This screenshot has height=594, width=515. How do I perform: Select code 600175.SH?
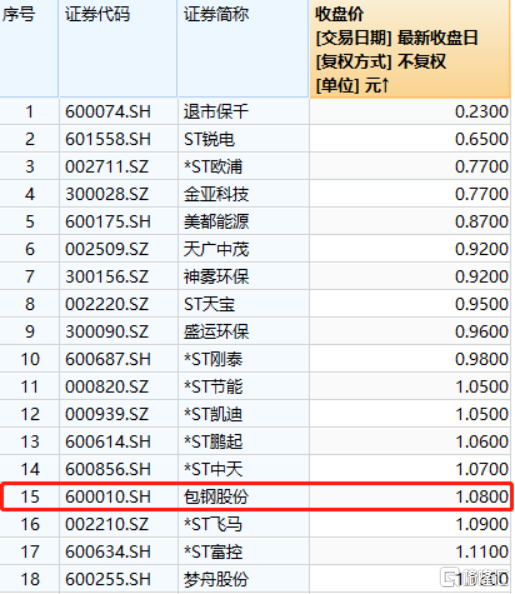pos(108,222)
